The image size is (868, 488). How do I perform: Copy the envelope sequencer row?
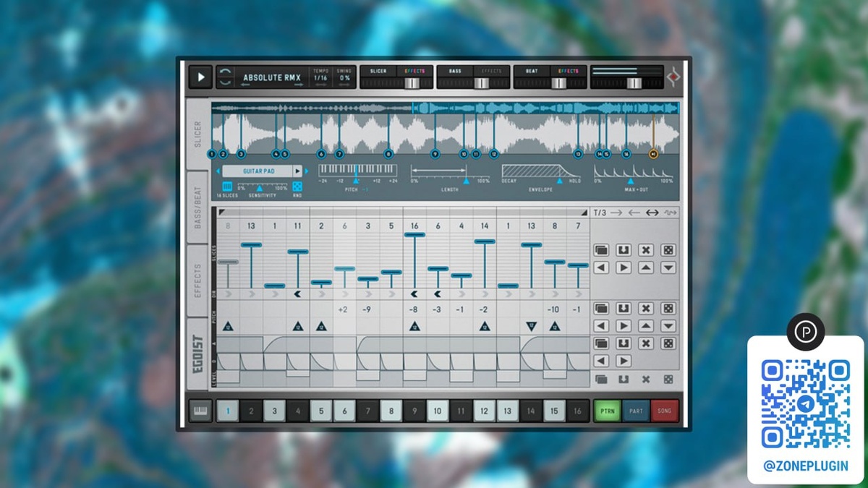click(x=601, y=343)
